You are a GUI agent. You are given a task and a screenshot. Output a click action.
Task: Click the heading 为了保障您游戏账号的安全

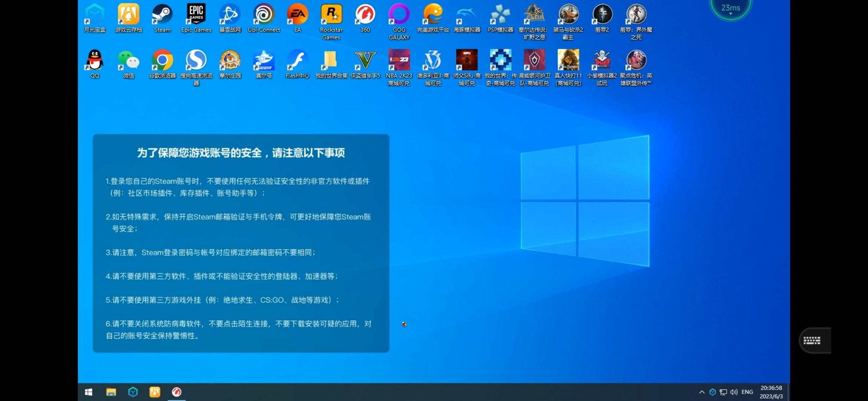tap(241, 153)
